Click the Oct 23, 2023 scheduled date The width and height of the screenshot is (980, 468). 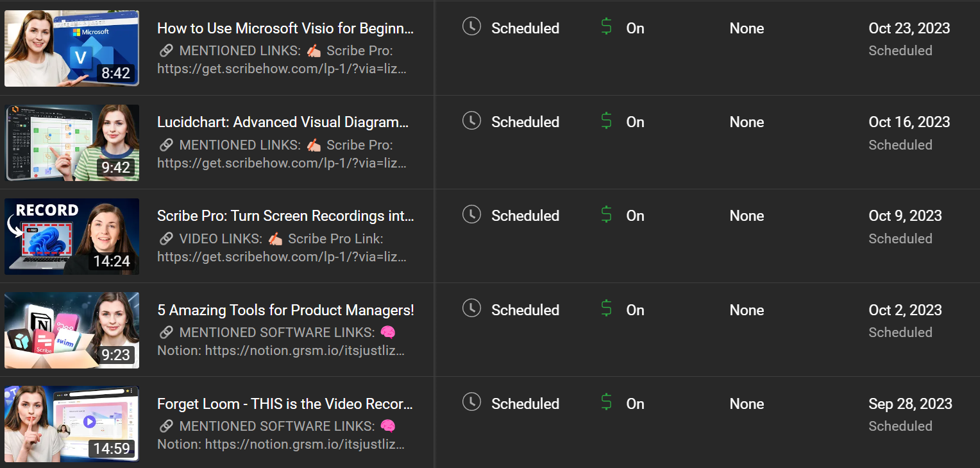pos(909,28)
